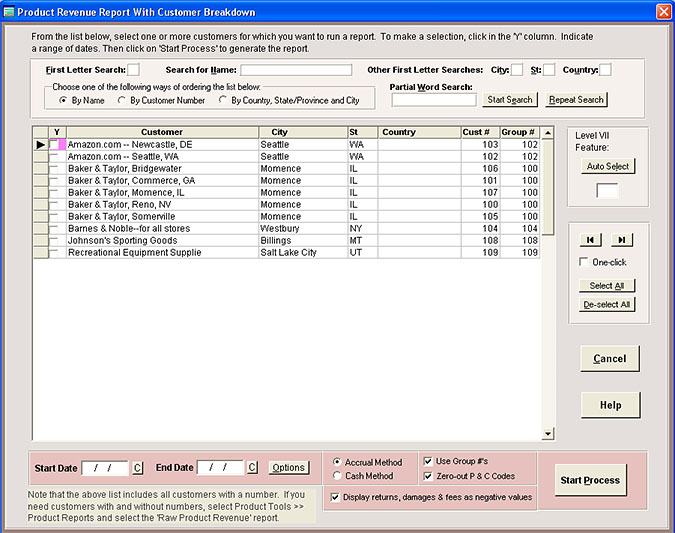Clear End Date with C button

(252, 467)
